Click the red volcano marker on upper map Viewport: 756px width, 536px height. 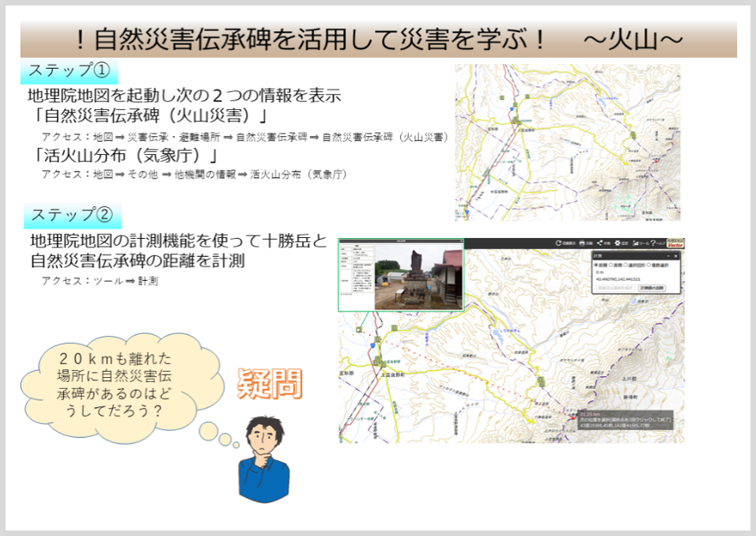(656, 161)
